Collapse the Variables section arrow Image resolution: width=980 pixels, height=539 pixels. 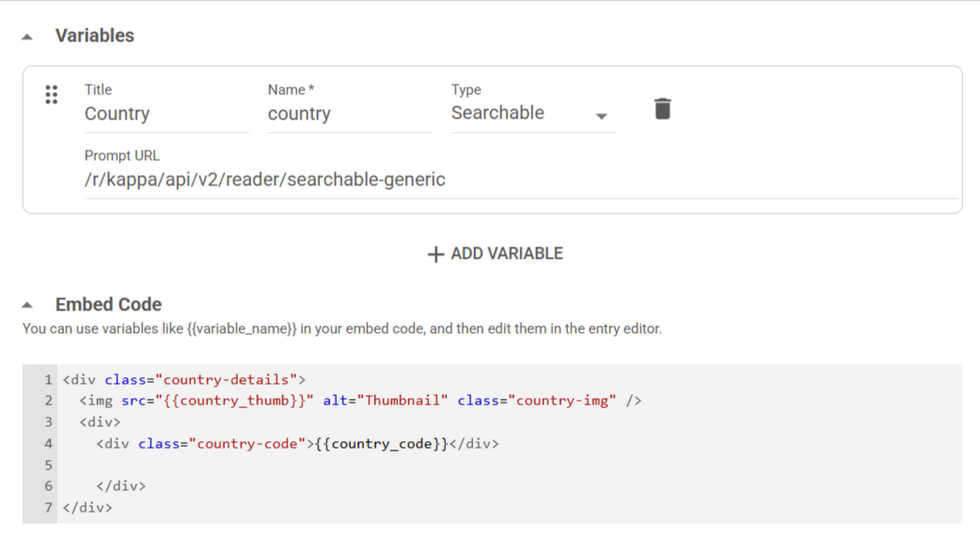(x=28, y=36)
